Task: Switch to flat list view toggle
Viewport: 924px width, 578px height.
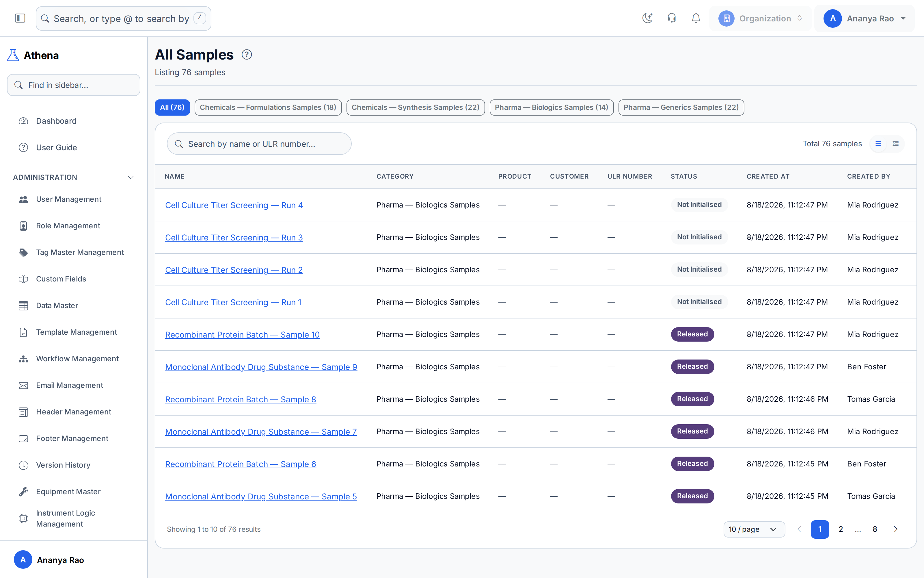Action: (x=878, y=144)
